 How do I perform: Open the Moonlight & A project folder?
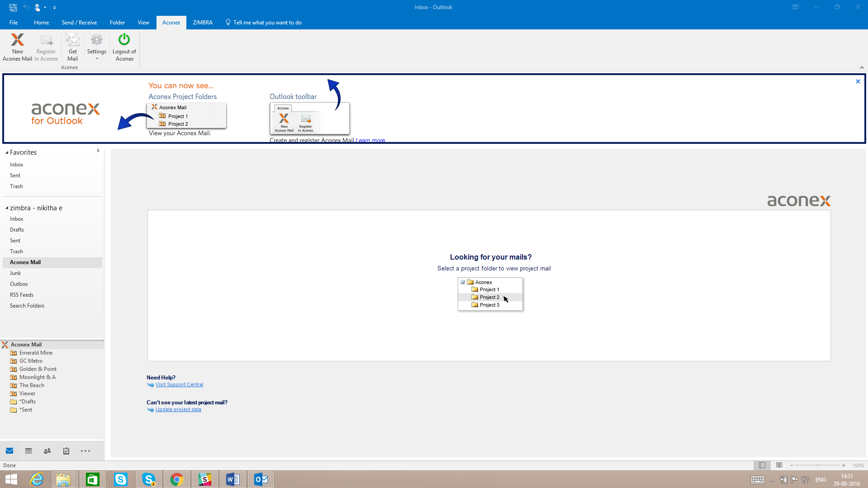pyautogui.click(x=37, y=377)
